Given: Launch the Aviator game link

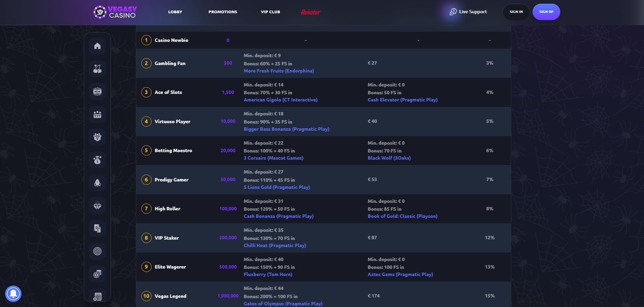Looking at the screenshot, I should pos(310,12).
